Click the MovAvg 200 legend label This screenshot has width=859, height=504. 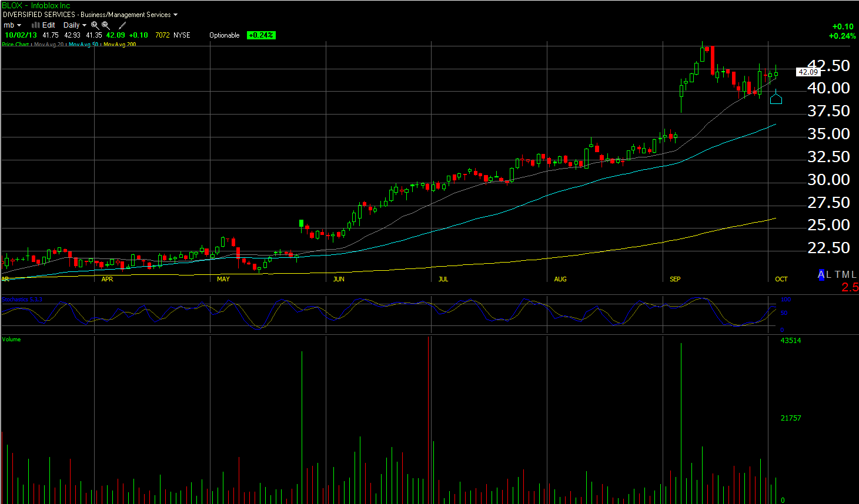click(x=119, y=45)
